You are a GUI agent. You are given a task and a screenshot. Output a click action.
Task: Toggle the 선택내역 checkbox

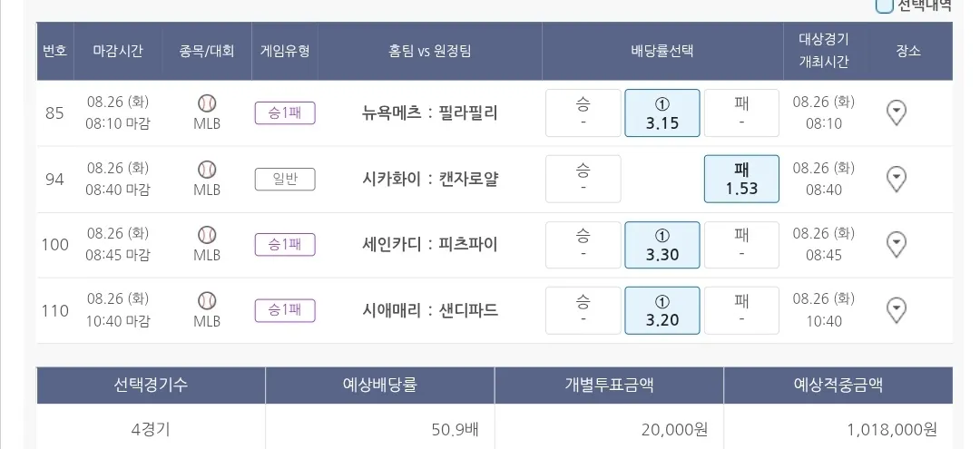point(884,5)
